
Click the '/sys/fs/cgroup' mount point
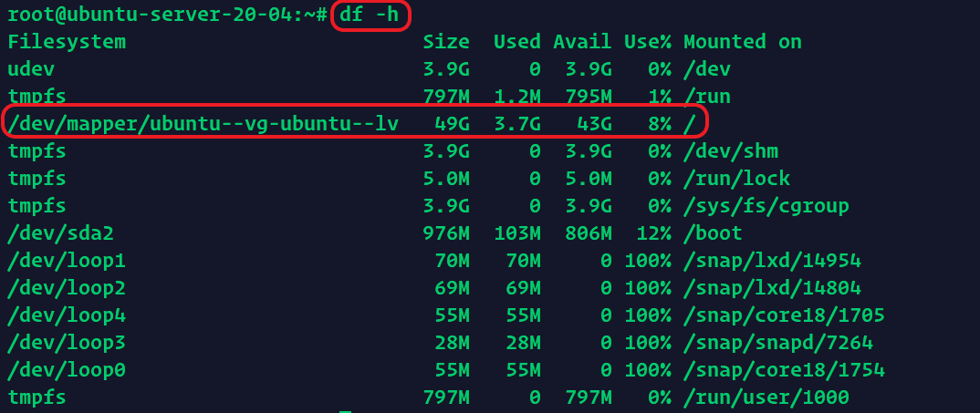(766, 205)
